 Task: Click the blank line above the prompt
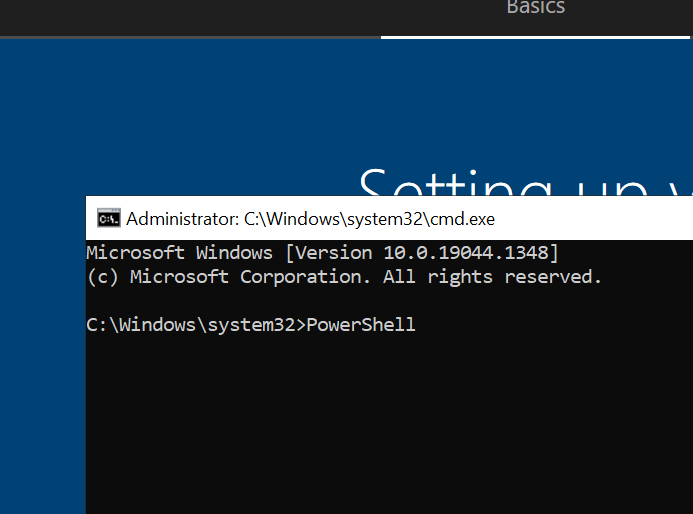(x=300, y=301)
